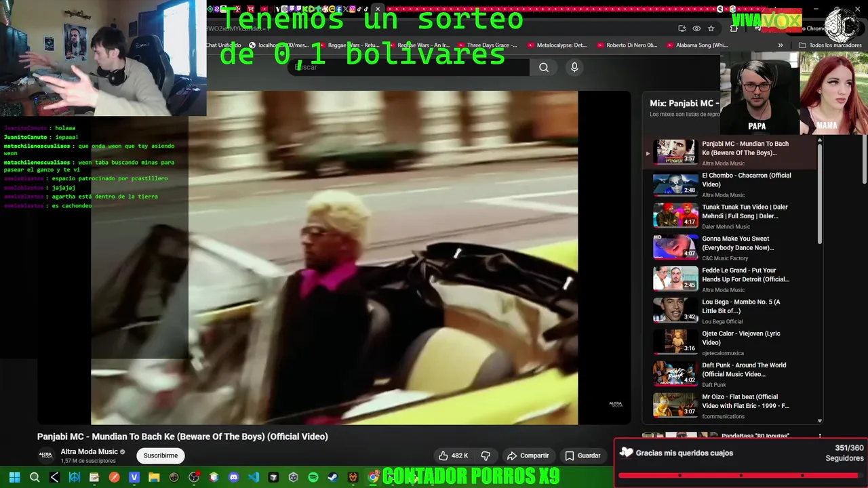
Task: Click the YouTube search magnifier button
Action: (544, 67)
